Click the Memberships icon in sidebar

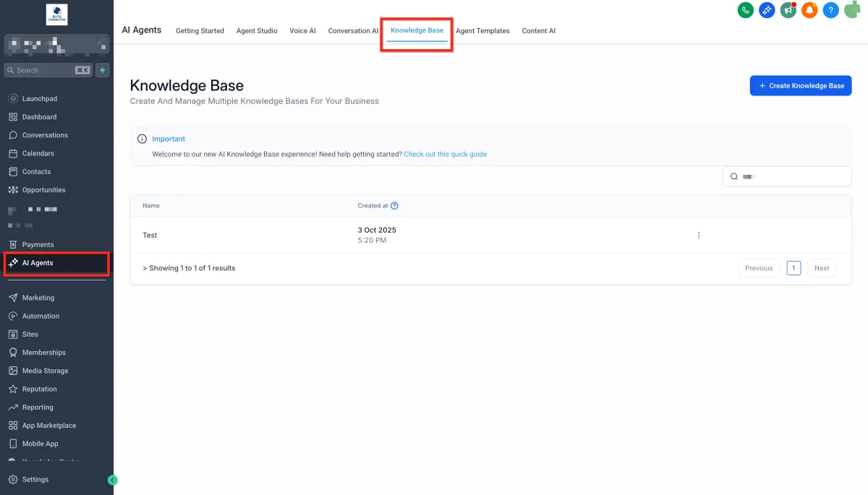13,353
